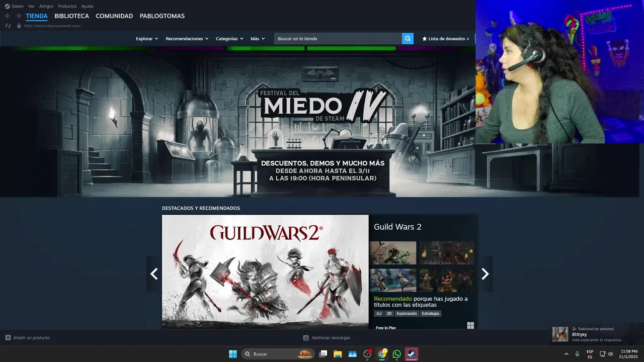
Task: View first Guild Wars 2 screenshot thumbnail
Action: pos(393,253)
